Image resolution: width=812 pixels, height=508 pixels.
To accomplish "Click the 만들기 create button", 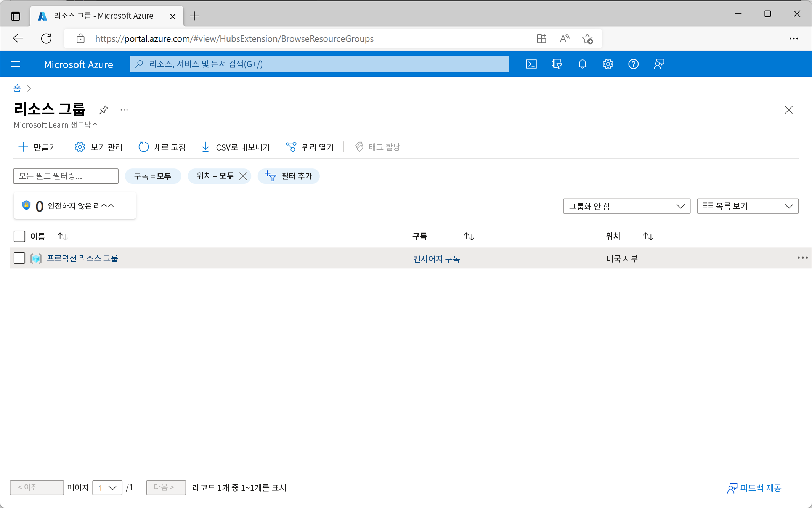I will tap(37, 147).
